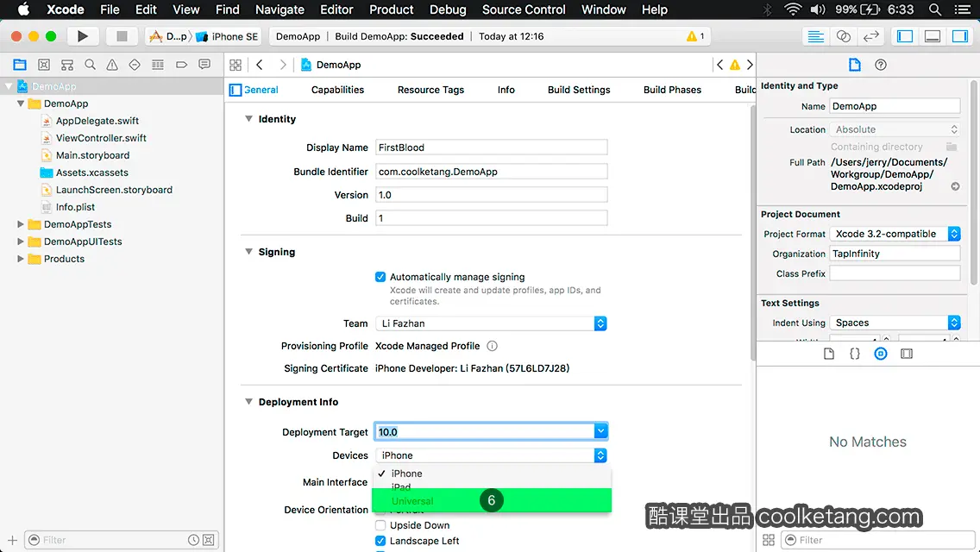Show the Object library

(881, 354)
